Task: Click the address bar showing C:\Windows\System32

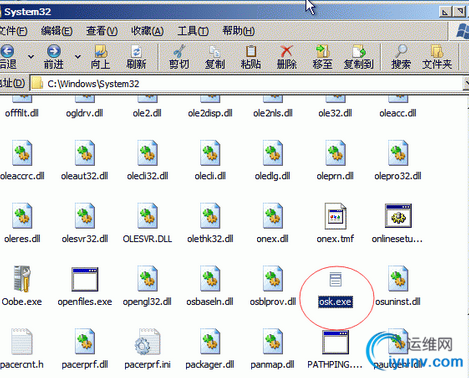Action: (x=247, y=84)
